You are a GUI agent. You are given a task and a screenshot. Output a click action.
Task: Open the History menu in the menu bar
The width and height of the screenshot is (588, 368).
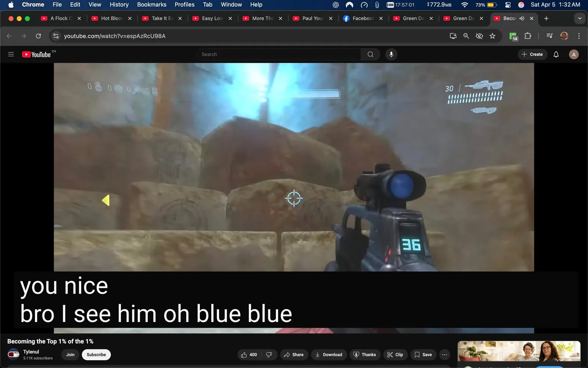pyautogui.click(x=119, y=5)
